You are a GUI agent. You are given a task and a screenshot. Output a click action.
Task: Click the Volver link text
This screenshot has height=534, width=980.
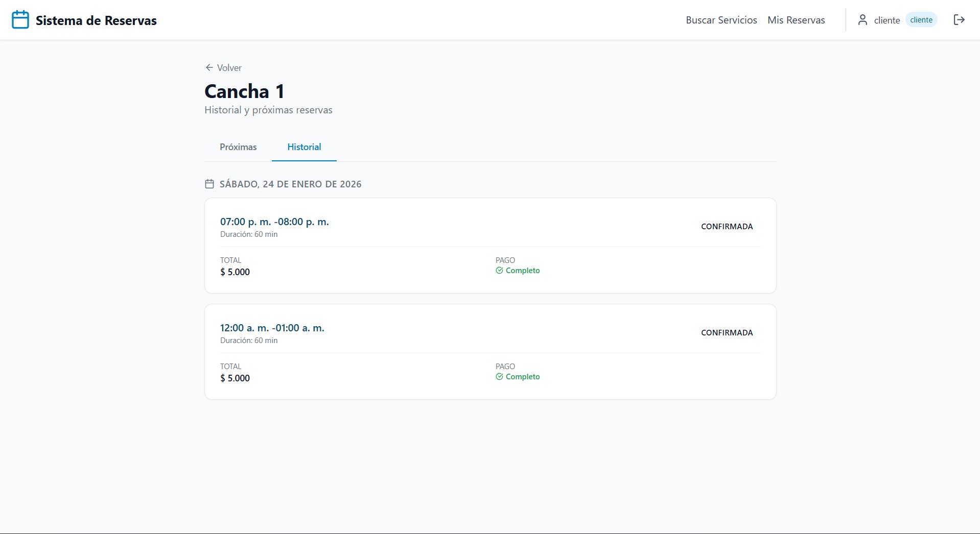pos(229,68)
